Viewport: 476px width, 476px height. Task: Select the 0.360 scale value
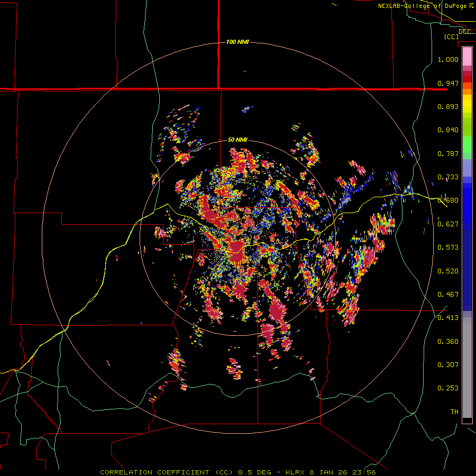point(448,342)
